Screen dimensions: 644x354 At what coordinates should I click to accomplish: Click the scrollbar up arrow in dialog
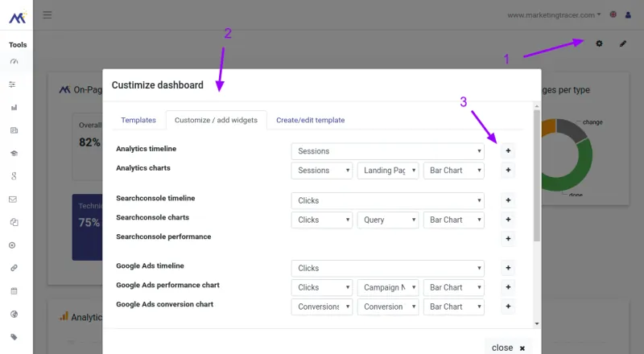tap(537, 106)
